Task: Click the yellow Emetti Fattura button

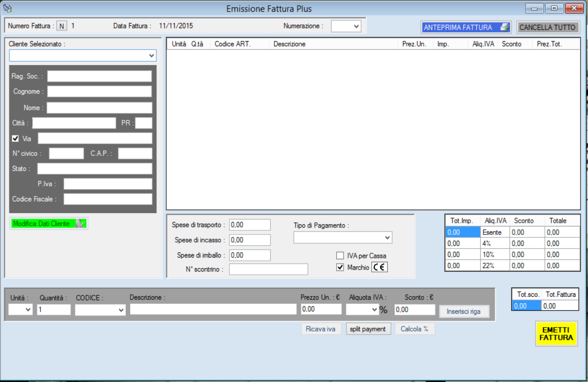Action: pyautogui.click(x=556, y=333)
